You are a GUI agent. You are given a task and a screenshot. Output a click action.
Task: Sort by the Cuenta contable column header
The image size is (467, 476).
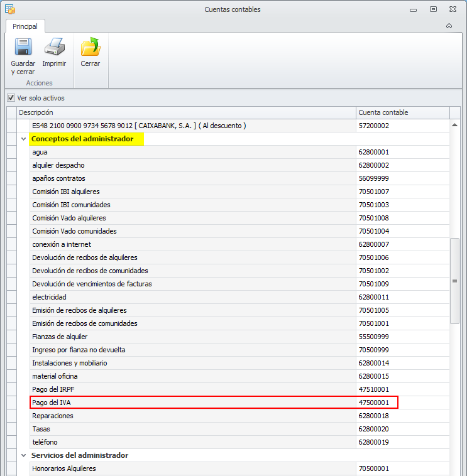point(403,112)
